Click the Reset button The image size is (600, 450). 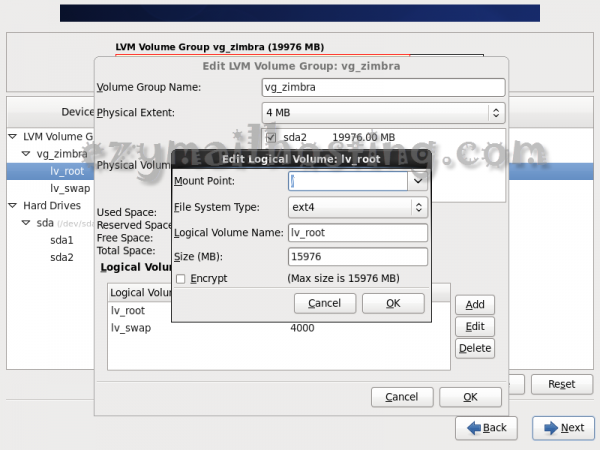click(561, 384)
